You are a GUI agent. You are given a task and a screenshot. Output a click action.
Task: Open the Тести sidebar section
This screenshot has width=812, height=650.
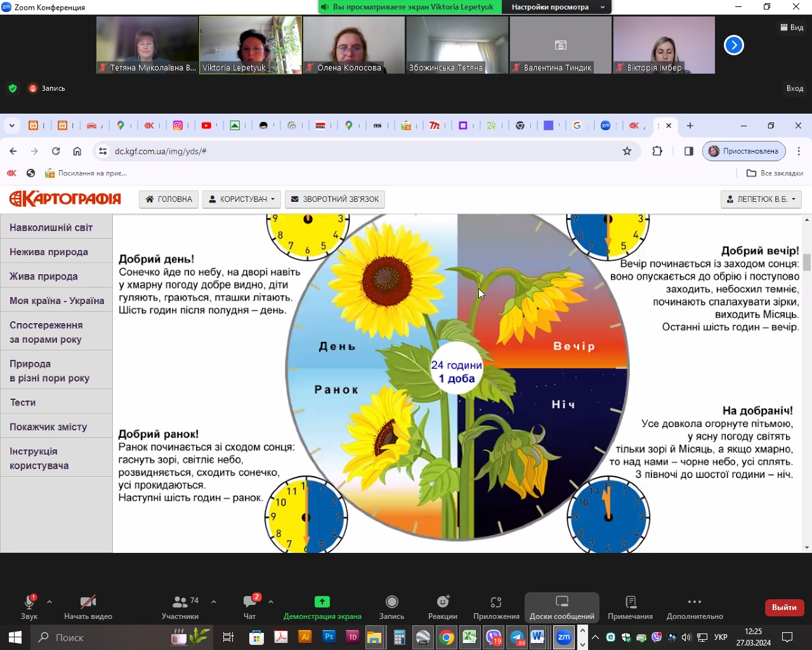tap(23, 402)
